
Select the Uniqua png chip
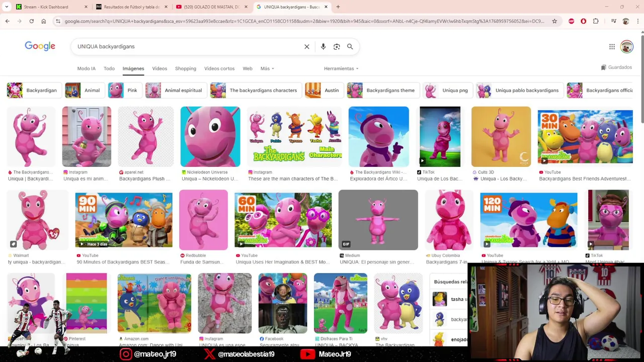point(447,90)
